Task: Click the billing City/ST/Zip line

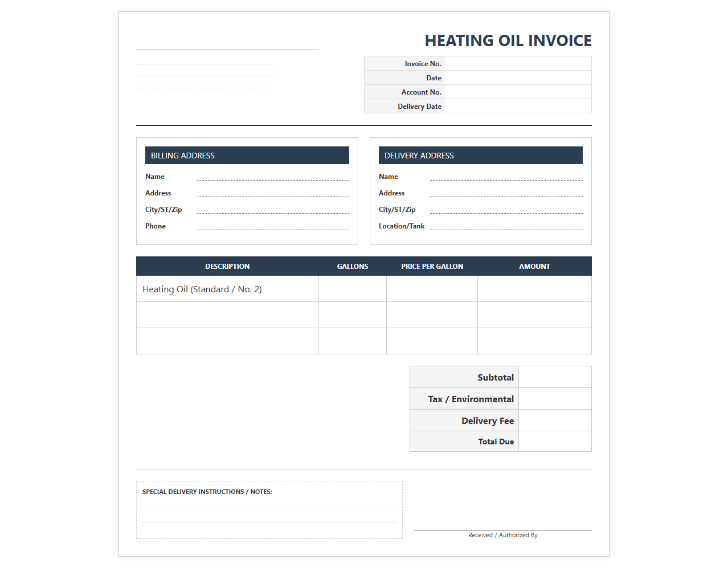Action: (273, 210)
